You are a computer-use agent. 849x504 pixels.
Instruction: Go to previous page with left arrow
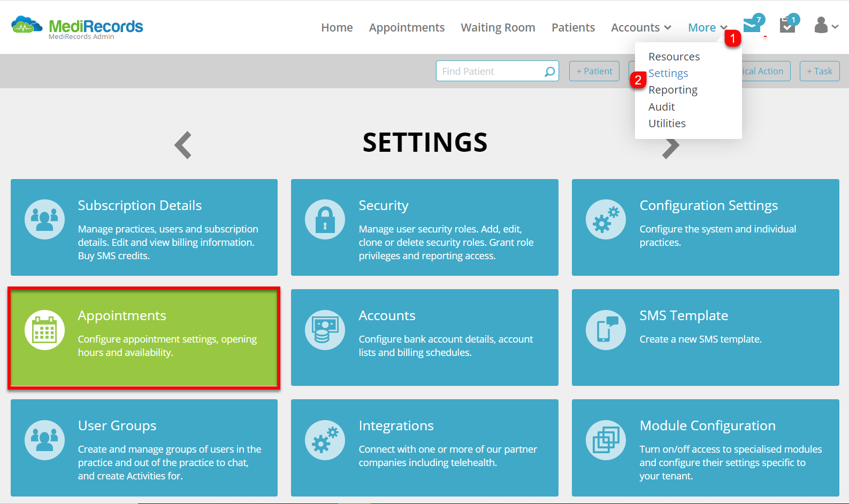(x=183, y=145)
